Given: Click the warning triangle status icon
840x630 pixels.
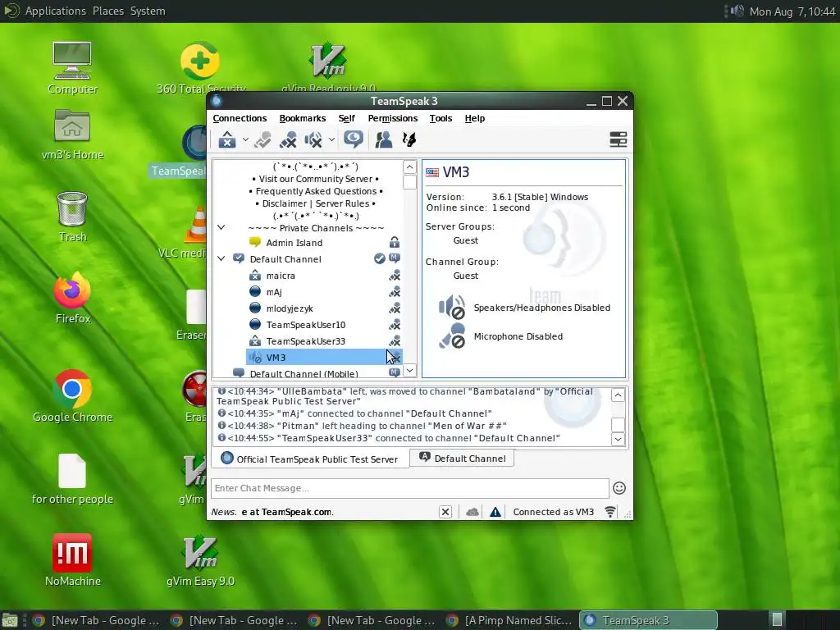Looking at the screenshot, I should [495, 512].
